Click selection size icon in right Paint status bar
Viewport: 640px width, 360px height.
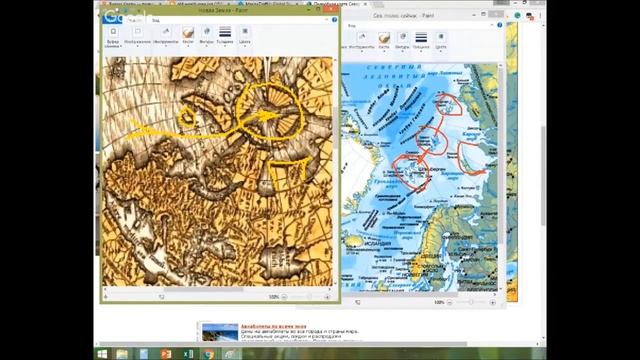click(x=358, y=302)
